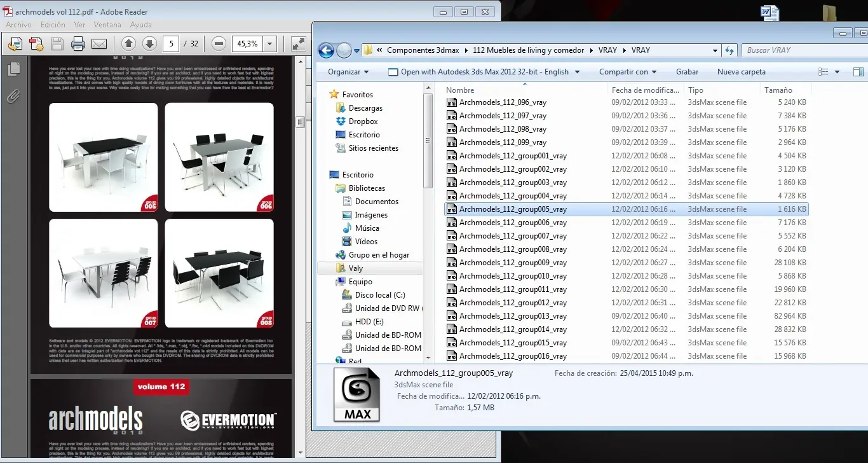Screen dimensions: 868x463
Task: Go to previous page with up arrow
Action: click(128, 44)
